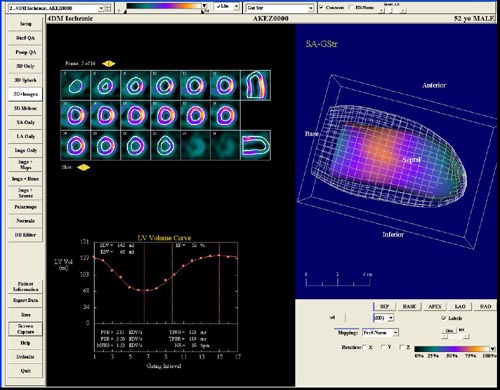This screenshot has width=500, height=390.
Task: Select the first short-axis slice thumbnail
Action: tap(75, 85)
